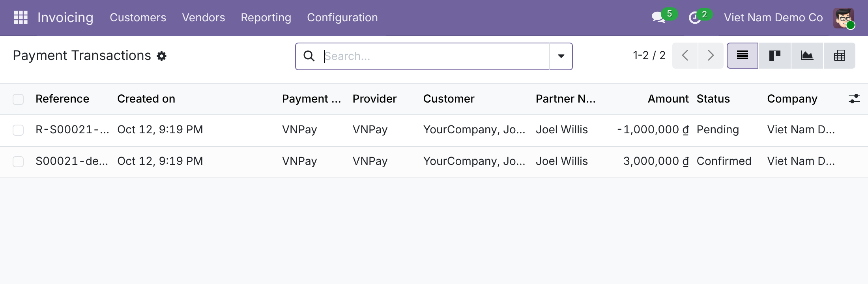Screen dimensions: 868x284
Task: Select the S00021-de transaction checkbox
Action: 18,161
